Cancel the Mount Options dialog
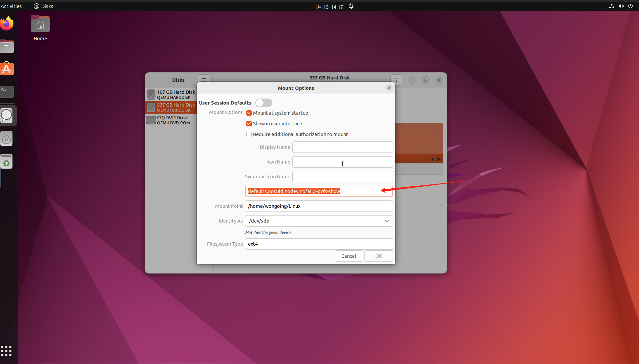Screen dimensions: 639x364 pyautogui.click(x=348, y=256)
